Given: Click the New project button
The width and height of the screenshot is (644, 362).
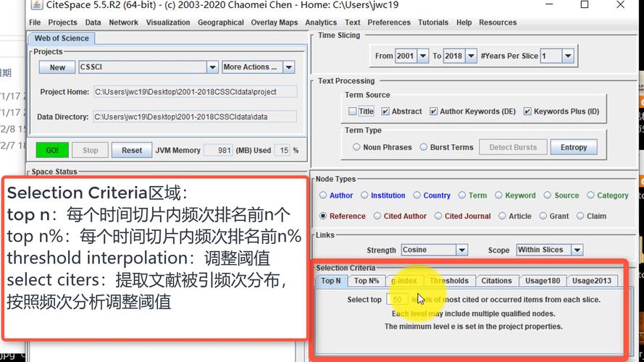Looking at the screenshot, I should tap(57, 67).
